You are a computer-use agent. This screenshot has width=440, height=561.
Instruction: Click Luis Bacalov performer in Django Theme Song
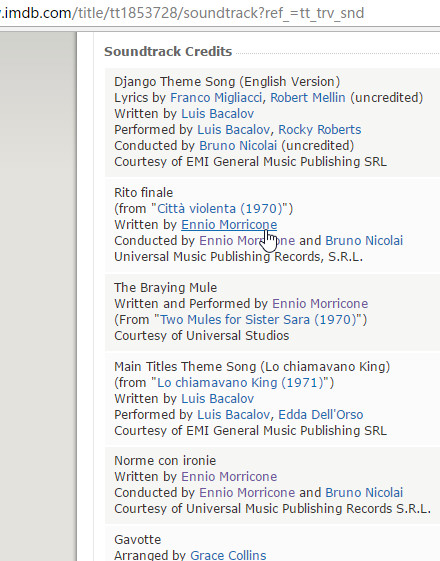click(x=233, y=130)
